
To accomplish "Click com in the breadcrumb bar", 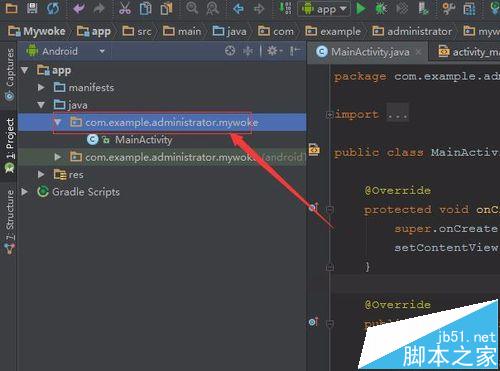I will [276, 31].
